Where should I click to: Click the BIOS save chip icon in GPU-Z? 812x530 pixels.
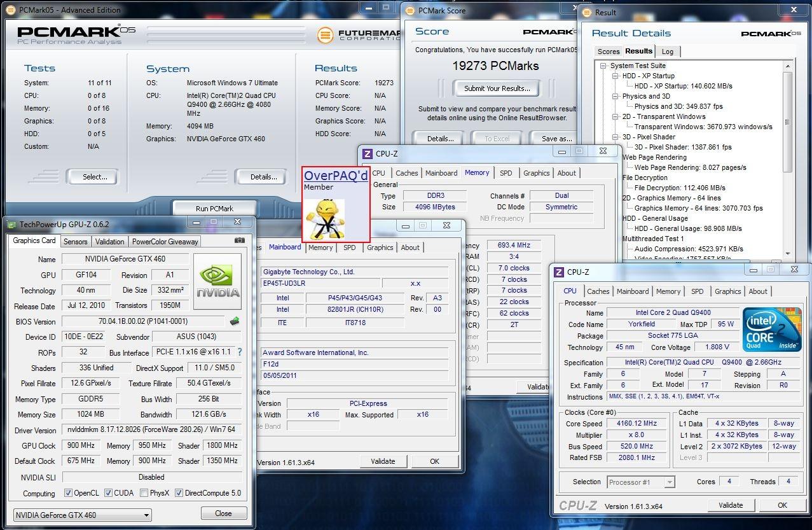click(235, 321)
